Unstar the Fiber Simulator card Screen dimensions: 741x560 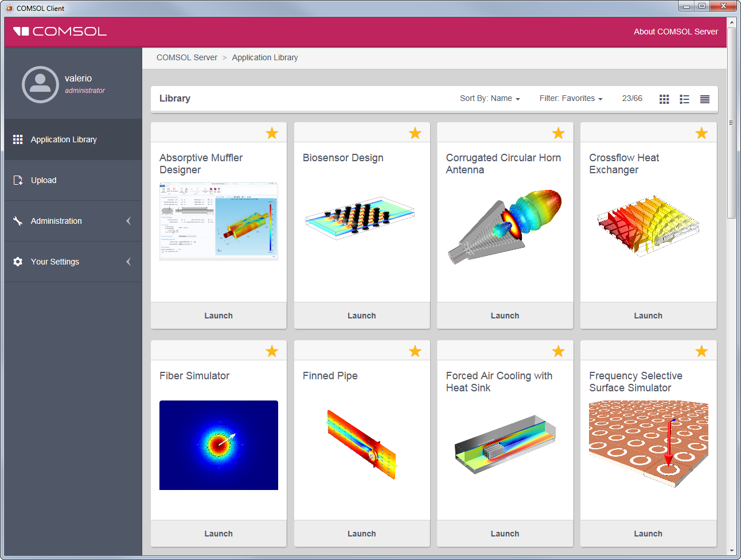[272, 351]
